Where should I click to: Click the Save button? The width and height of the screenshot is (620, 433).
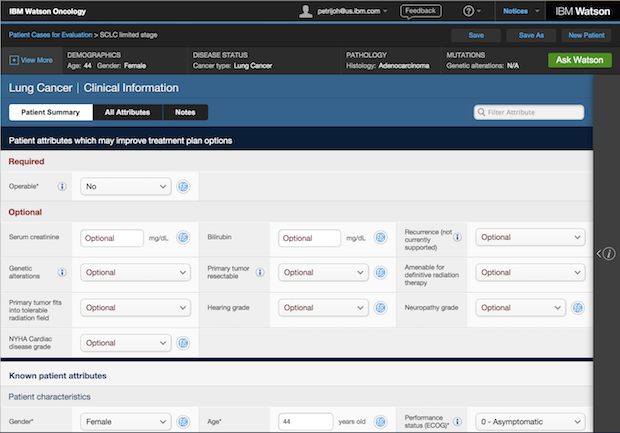click(x=476, y=35)
